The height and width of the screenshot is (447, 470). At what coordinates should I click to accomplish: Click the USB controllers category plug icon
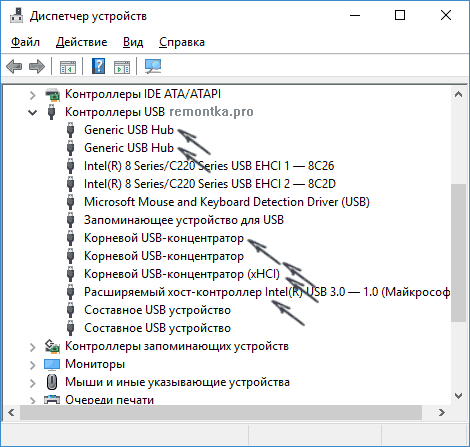point(51,112)
